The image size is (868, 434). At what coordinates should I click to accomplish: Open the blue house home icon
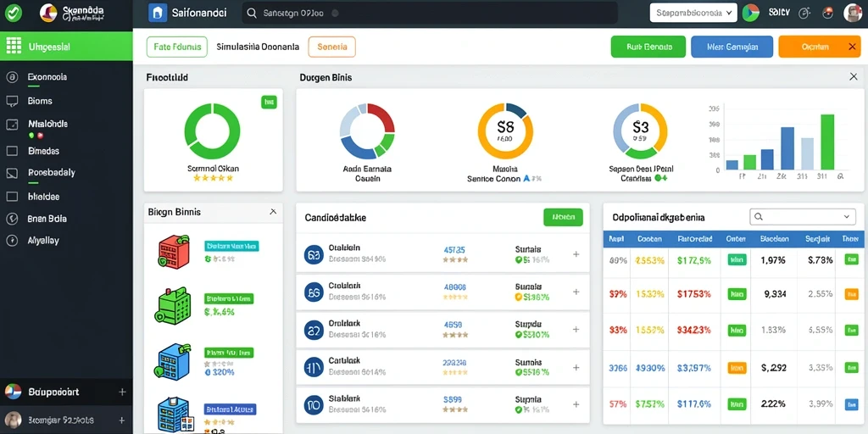[157, 13]
